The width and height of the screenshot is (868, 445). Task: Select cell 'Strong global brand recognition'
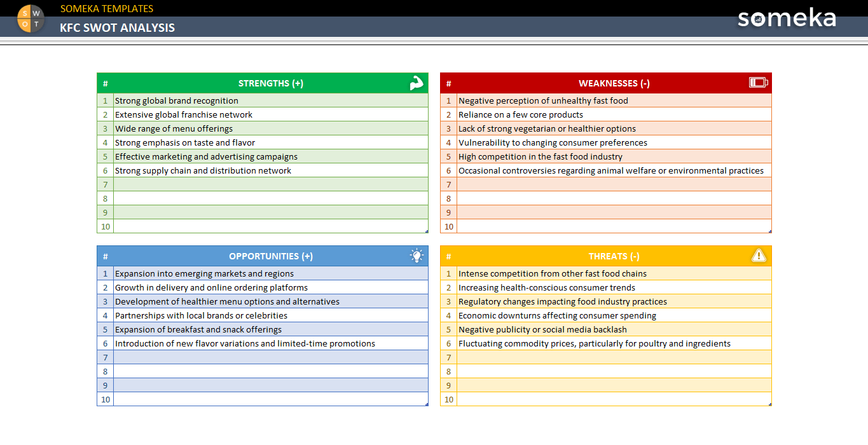pos(271,100)
